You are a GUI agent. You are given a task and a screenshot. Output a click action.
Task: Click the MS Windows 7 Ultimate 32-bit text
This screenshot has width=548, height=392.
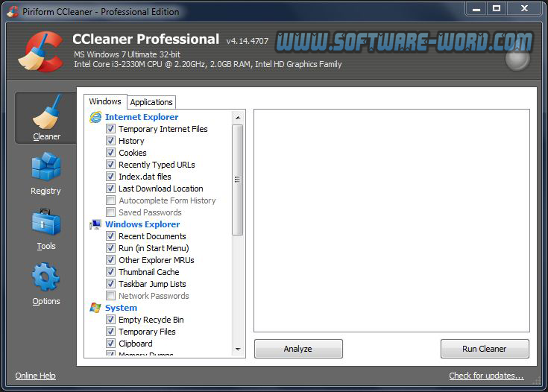tap(127, 54)
